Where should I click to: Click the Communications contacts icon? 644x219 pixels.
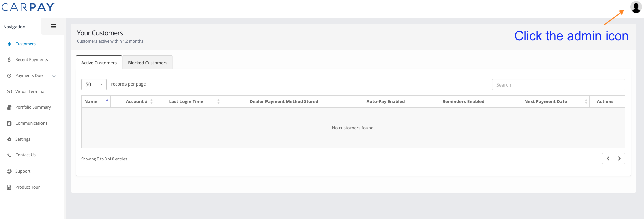(9, 123)
